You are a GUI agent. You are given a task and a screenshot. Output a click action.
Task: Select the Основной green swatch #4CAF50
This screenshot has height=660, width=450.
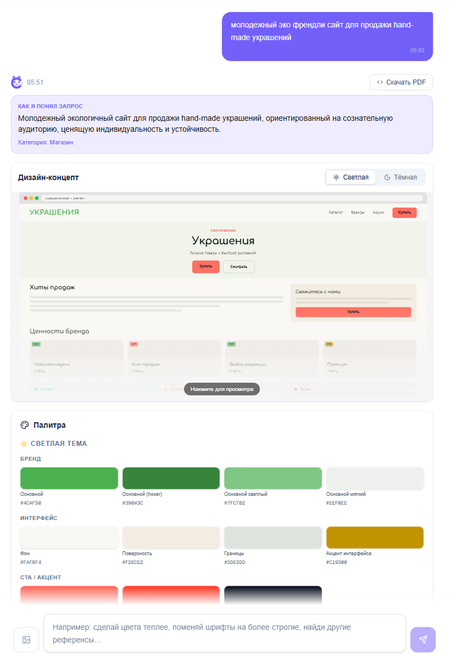[69, 478]
